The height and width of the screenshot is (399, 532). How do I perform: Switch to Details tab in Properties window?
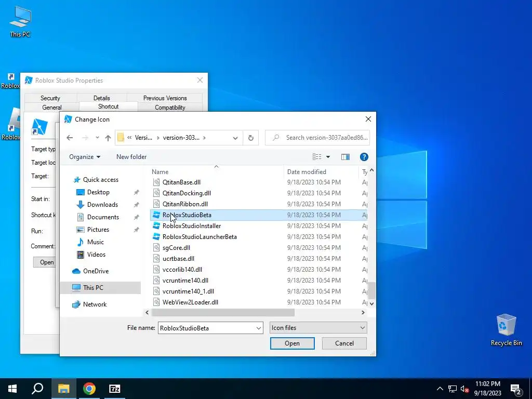tap(101, 98)
